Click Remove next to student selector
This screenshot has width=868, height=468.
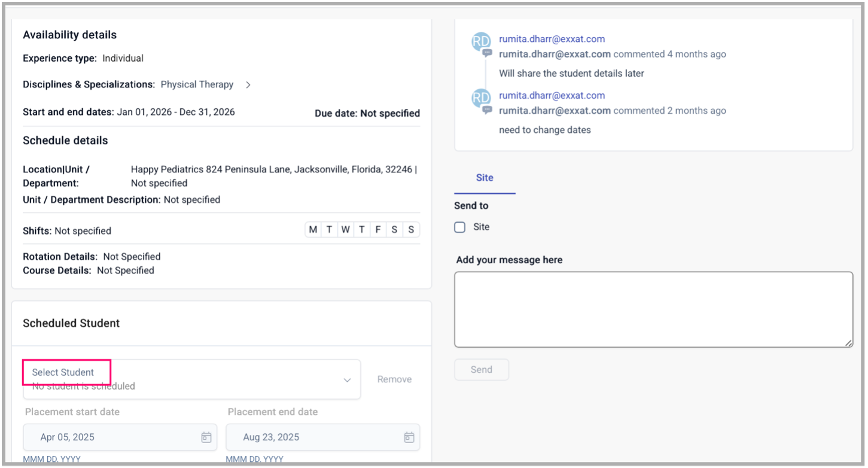(394, 379)
